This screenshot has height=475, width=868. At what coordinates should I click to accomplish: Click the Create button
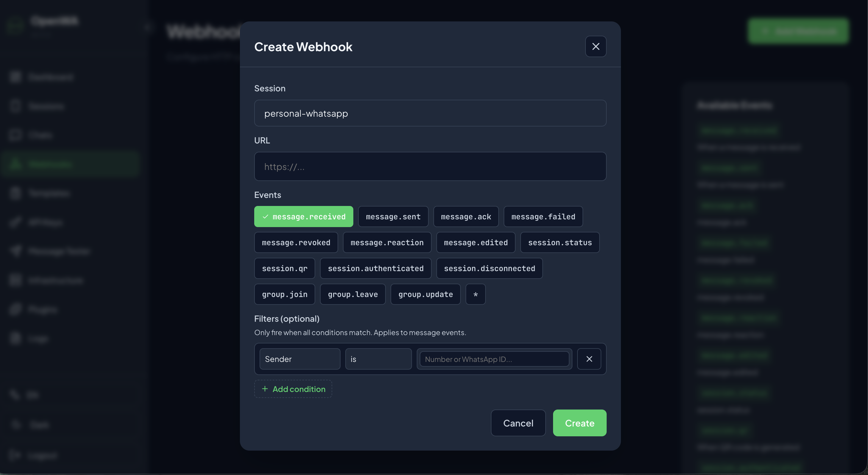pyautogui.click(x=580, y=423)
